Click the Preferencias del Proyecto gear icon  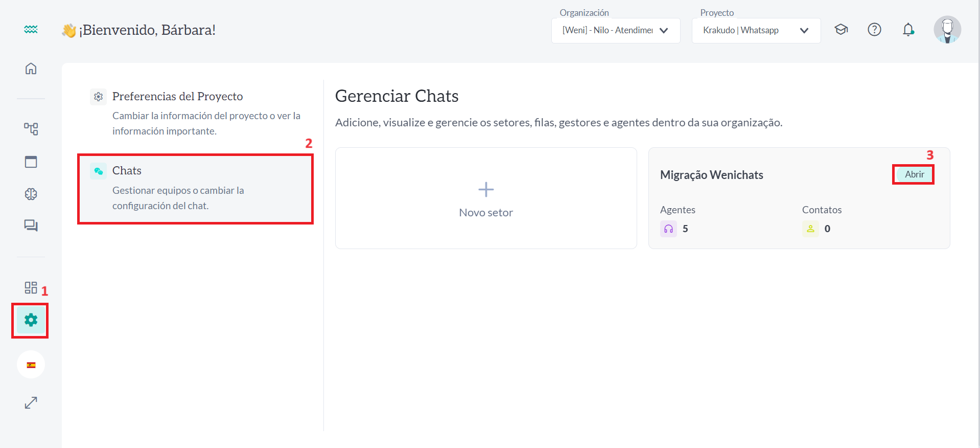(x=98, y=97)
